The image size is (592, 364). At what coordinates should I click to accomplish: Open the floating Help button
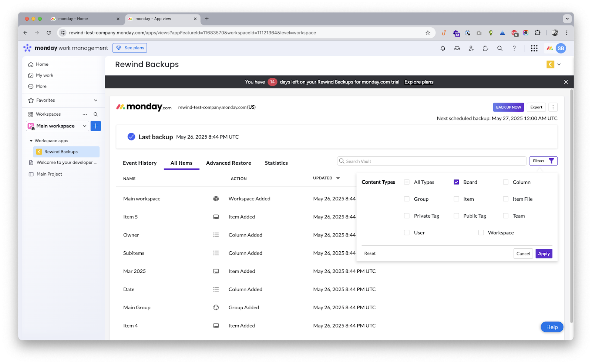552,327
